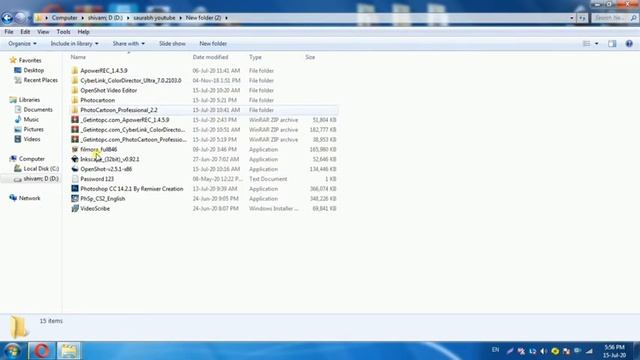Show the preview pane icon

pyautogui.click(x=612, y=44)
